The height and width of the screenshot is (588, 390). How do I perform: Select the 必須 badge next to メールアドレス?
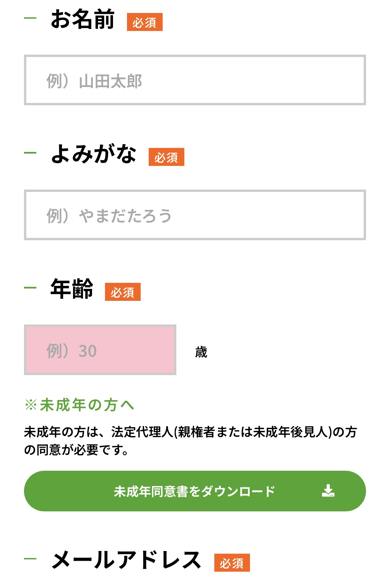tap(232, 563)
